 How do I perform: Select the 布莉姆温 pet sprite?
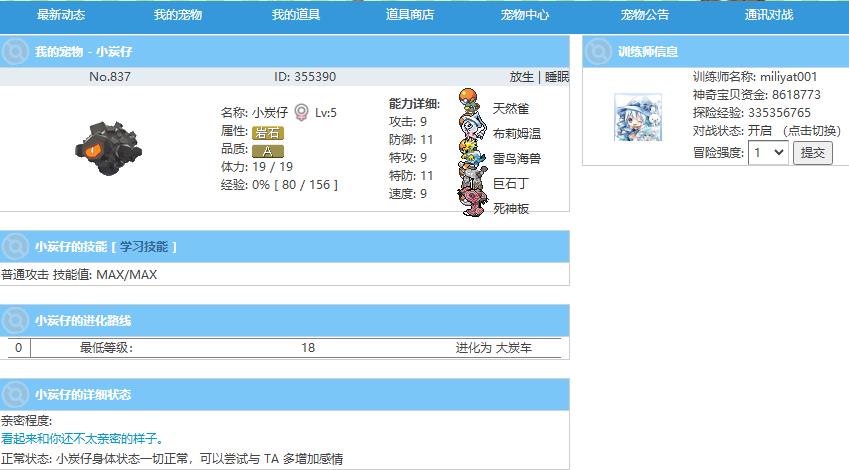click(470, 128)
